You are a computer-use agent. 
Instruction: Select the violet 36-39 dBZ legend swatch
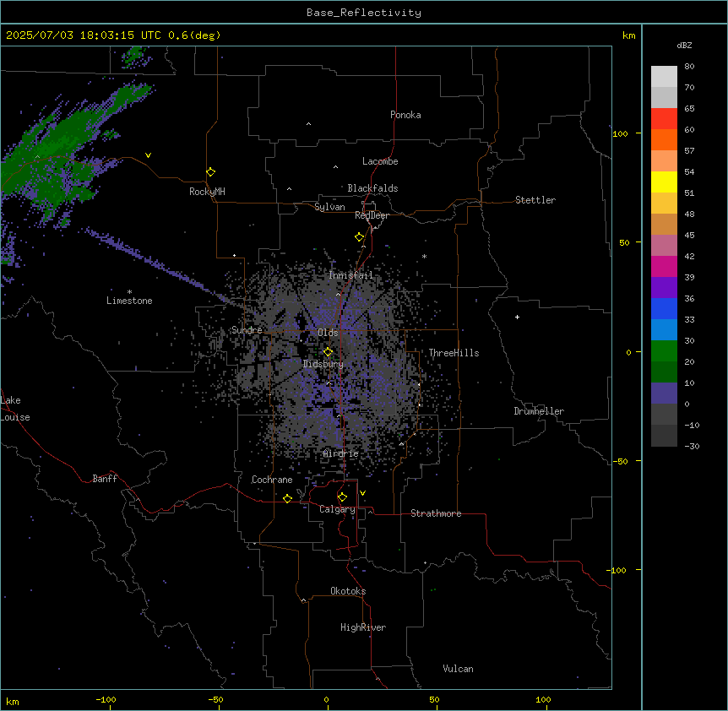coord(664,288)
